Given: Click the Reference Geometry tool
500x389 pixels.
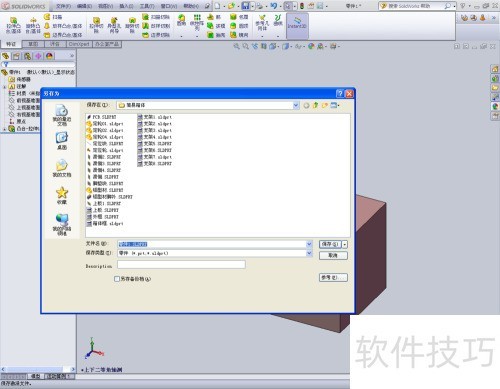Looking at the screenshot, I should pyautogui.click(x=262, y=23).
